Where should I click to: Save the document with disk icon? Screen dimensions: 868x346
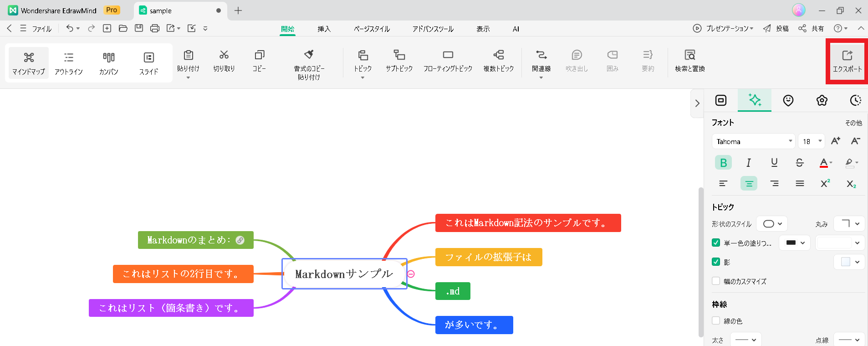pos(139,28)
